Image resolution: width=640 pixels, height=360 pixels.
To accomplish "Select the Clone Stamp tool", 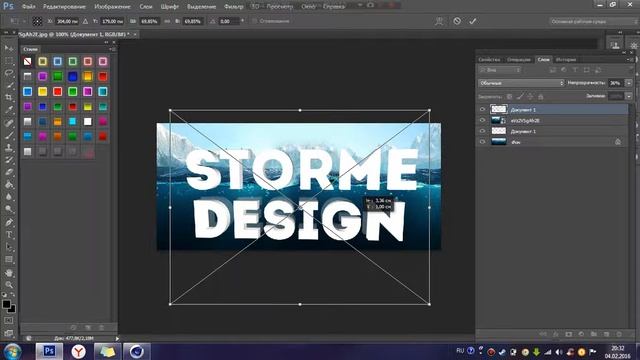I will click(x=9, y=147).
